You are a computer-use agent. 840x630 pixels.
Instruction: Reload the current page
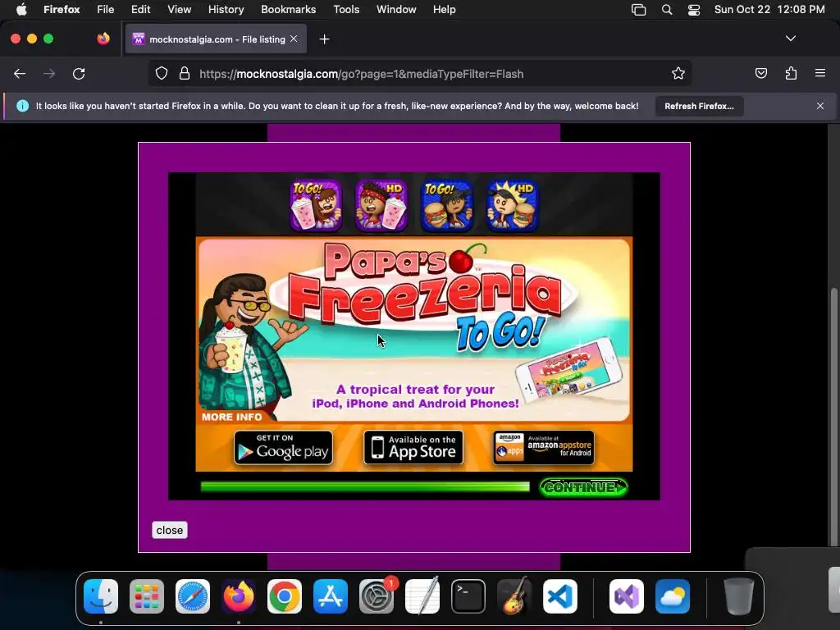[79, 74]
